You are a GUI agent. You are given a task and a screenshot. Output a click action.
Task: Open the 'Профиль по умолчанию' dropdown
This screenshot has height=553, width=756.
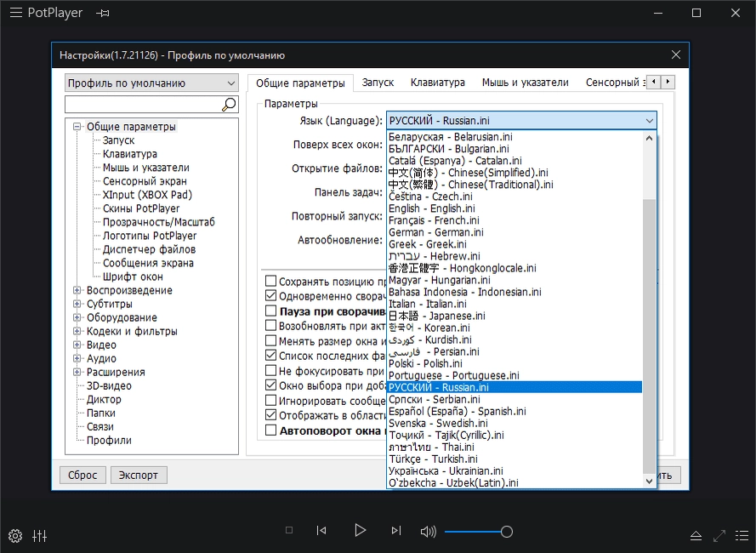point(151,83)
